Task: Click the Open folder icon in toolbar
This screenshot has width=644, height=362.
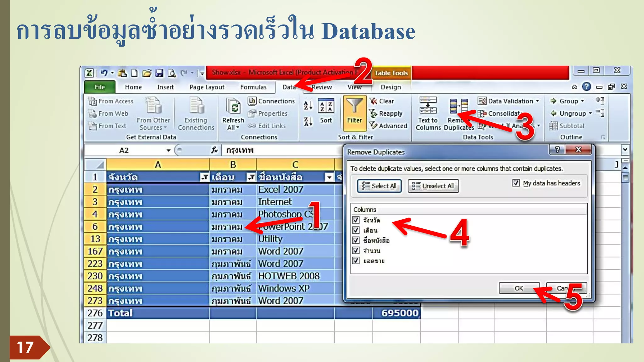Action: tap(147, 73)
